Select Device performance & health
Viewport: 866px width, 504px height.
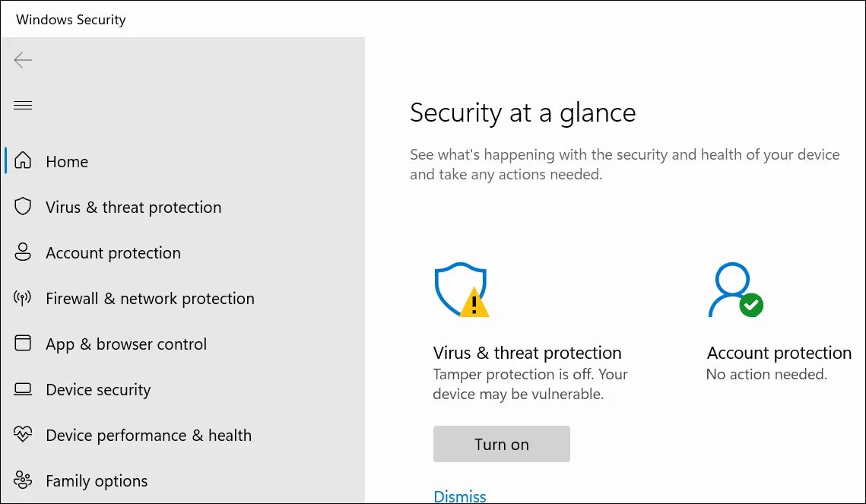tap(148, 436)
